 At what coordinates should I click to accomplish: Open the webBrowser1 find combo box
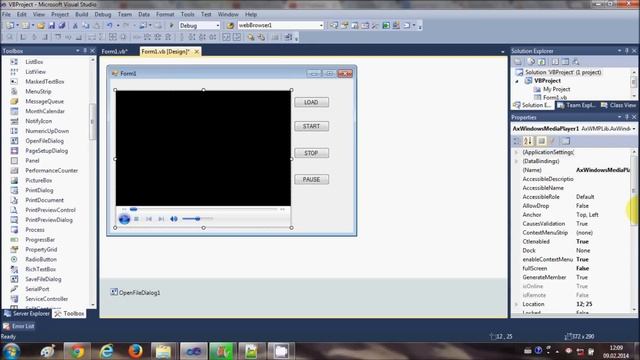coord(321,25)
